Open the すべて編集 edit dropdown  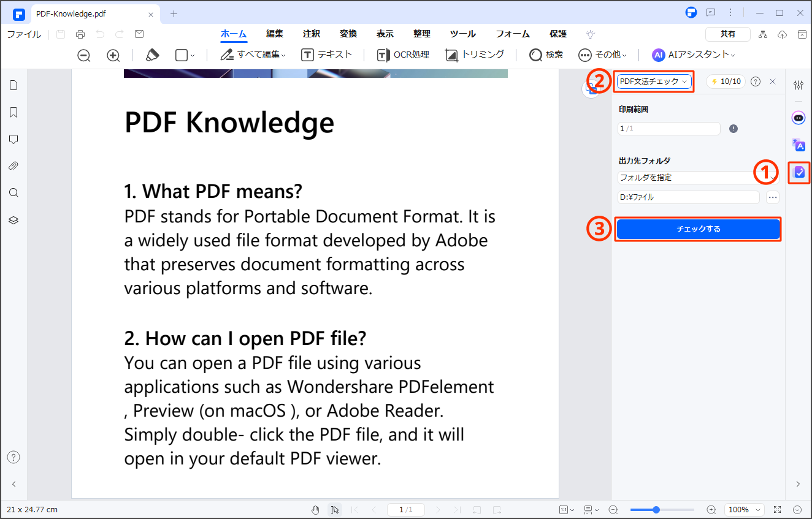(x=253, y=55)
